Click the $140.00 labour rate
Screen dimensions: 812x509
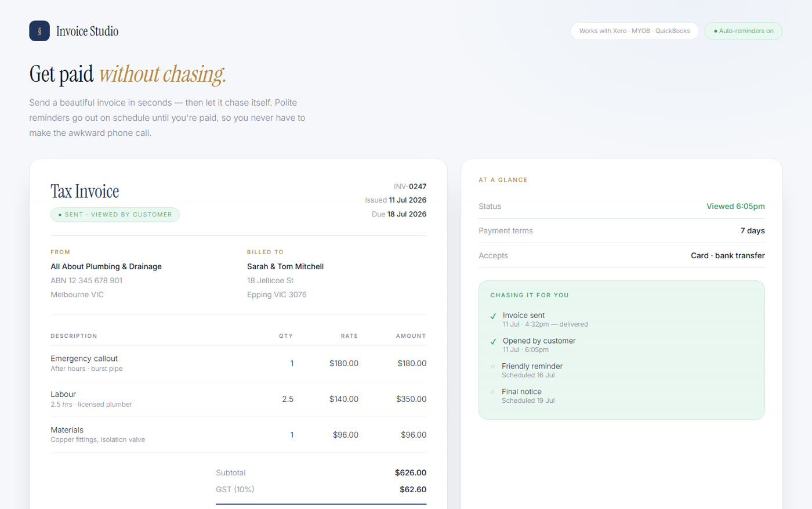pyautogui.click(x=344, y=399)
